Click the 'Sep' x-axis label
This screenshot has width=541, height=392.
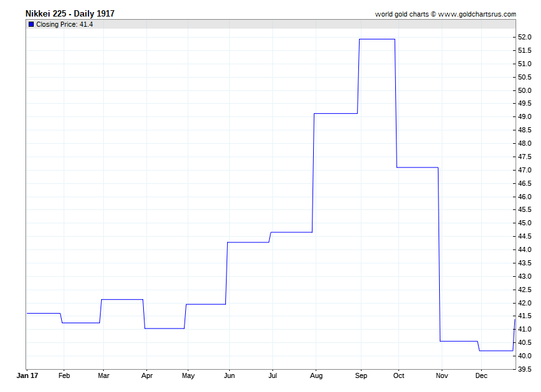(x=361, y=376)
